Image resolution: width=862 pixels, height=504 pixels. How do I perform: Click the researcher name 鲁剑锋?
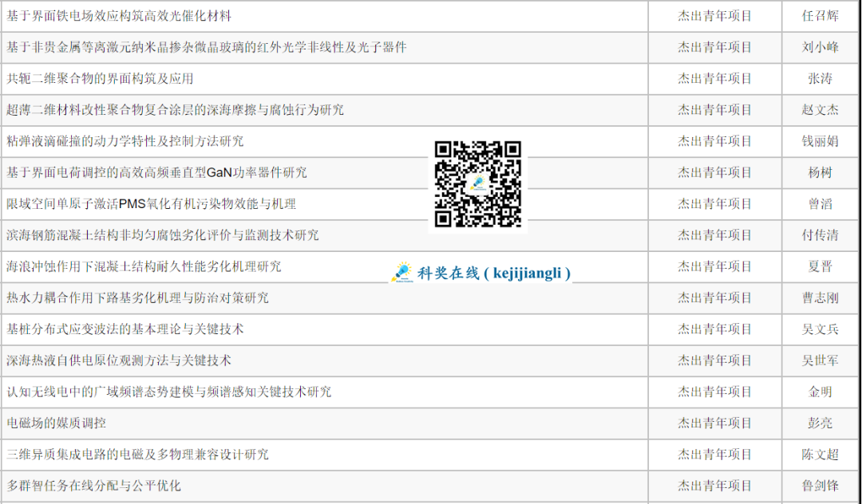point(820,485)
